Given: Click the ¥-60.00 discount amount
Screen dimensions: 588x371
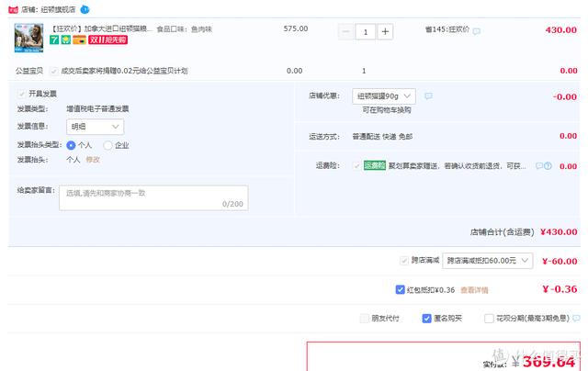Looking at the screenshot, I should (560, 261).
